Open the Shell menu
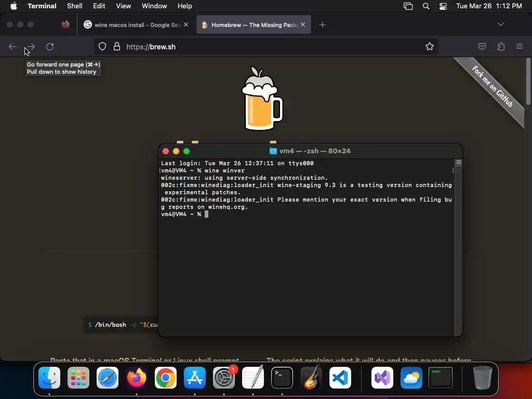Image resolution: width=532 pixels, height=399 pixels. (x=74, y=6)
